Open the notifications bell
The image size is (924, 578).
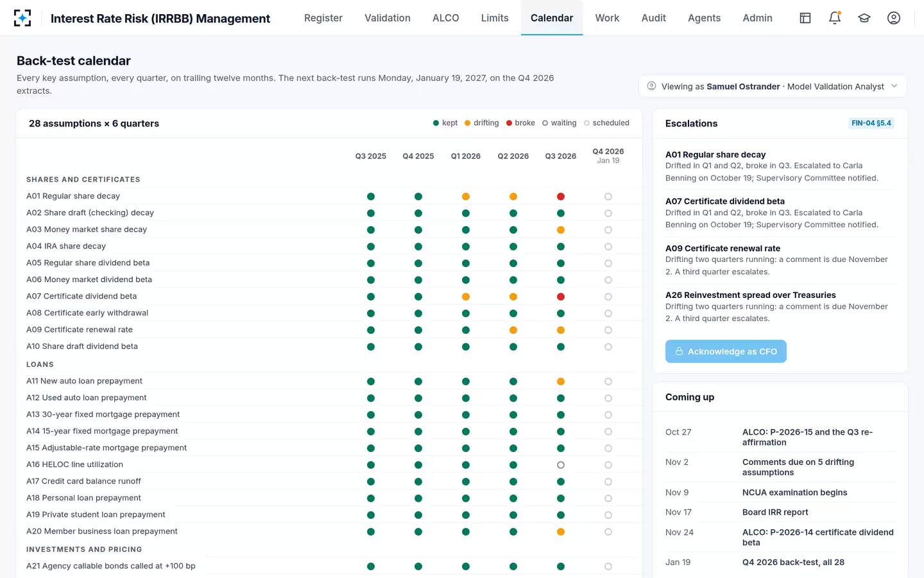tap(835, 18)
